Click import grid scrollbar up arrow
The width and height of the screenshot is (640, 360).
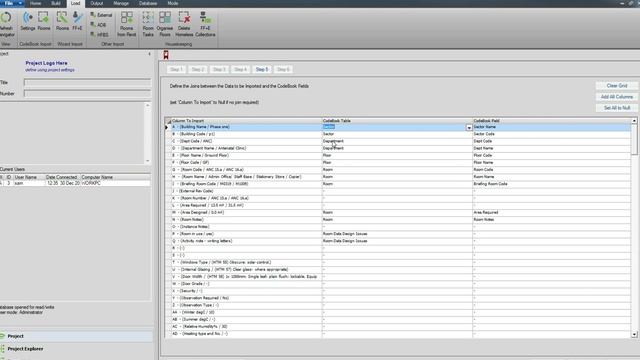click(634, 121)
